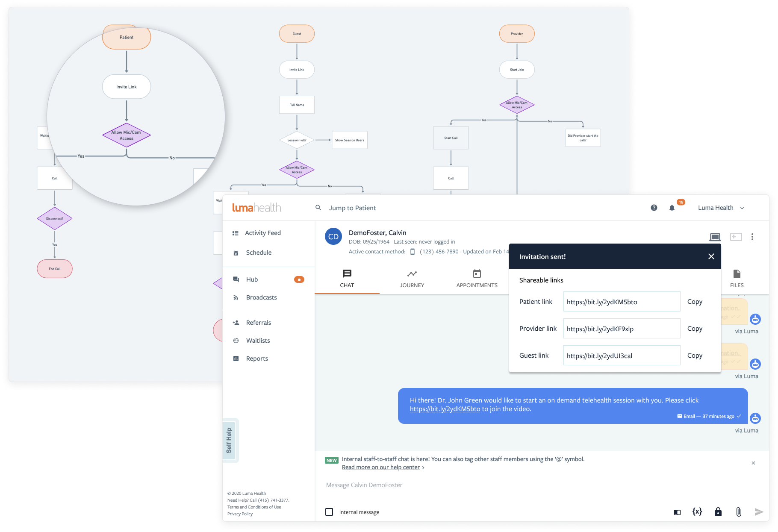
Task: Click the lock secure message icon
Action: pyautogui.click(x=718, y=512)
